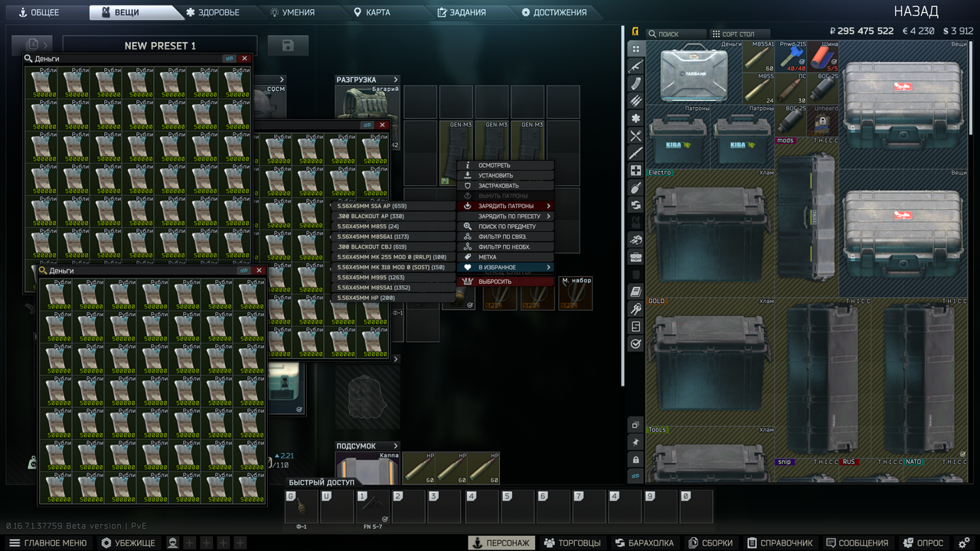Screen dimensions: 980x551
Task: Filter stash by weapons rifle icon
Action: (635, 67)
